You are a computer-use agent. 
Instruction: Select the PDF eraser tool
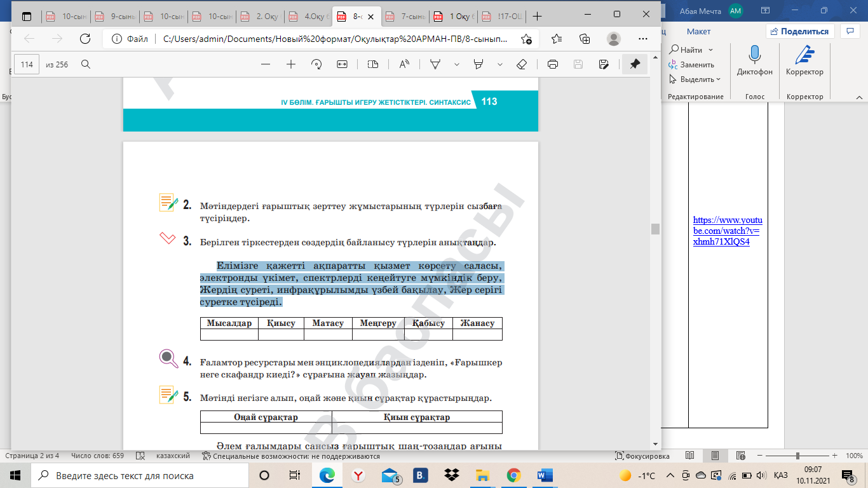(x=522, y=64)
